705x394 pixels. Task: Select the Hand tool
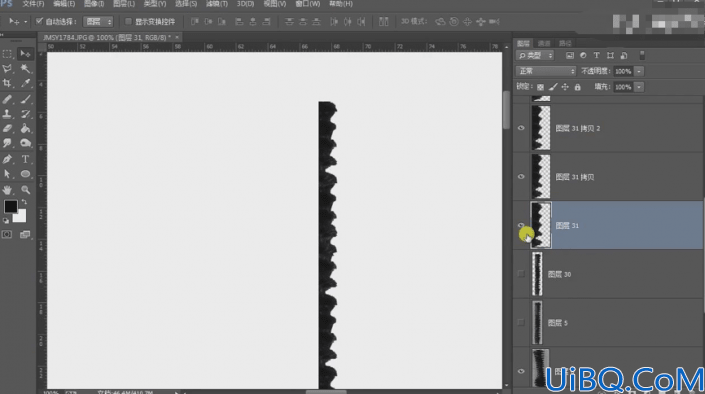(7, 189)
